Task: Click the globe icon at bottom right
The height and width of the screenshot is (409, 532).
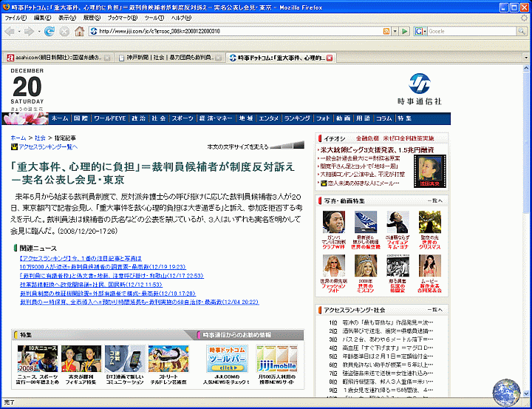Action: point(507,391)
